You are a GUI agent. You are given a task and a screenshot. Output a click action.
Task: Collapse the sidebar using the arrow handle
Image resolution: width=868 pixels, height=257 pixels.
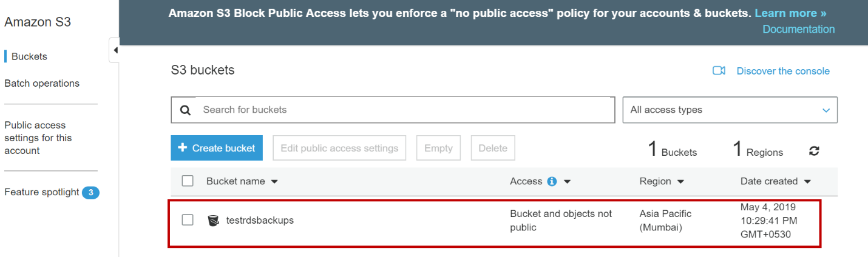click(115, 50)
